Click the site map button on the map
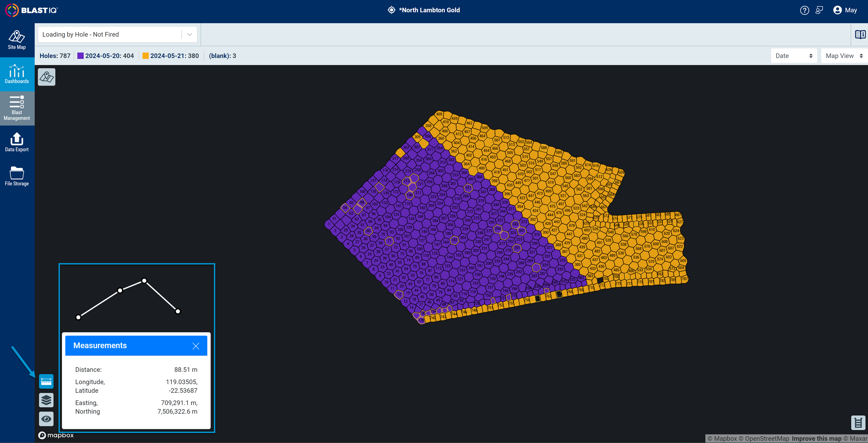868x443 pixels. click(x=46, y=77)
